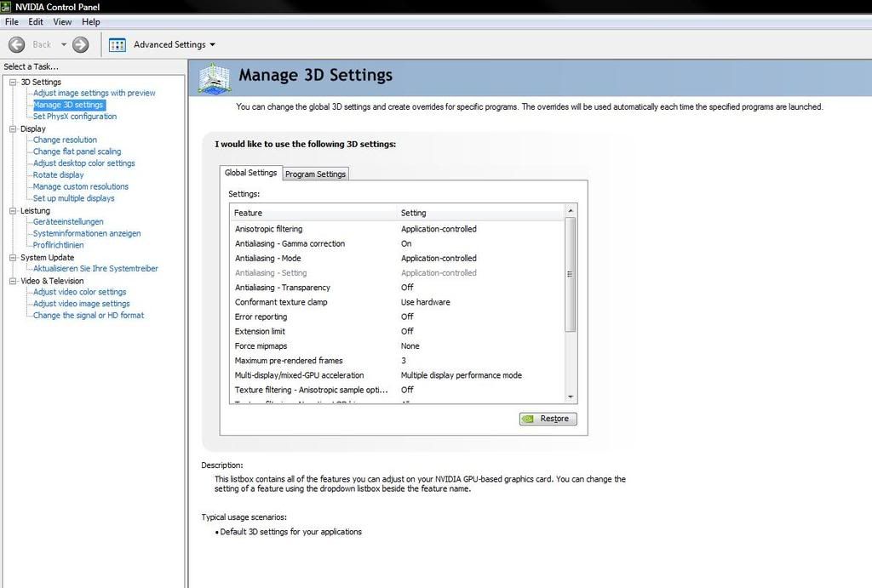This screenshot has width=872, height=588.
Task: Select Conformant texture clamp row
Action: pyautogui.click(x=397, y=302)
